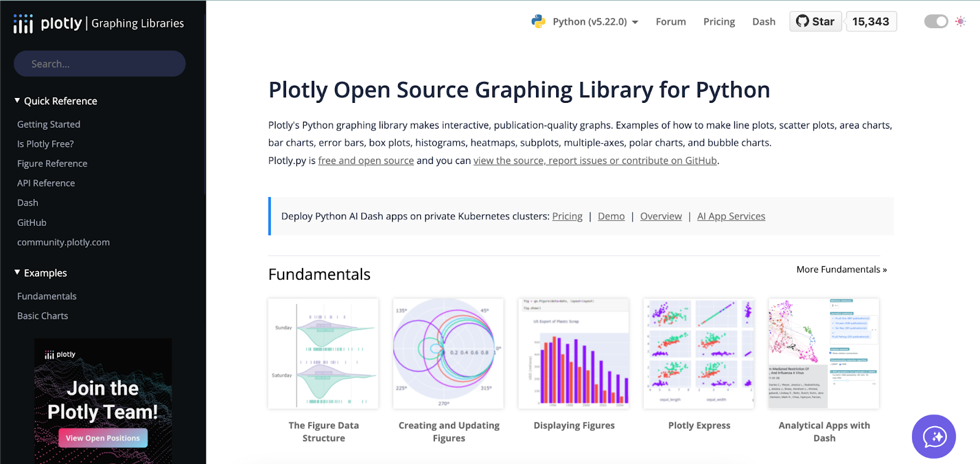Click the sun theme icon
980x464 pixels.
(960, 21)
